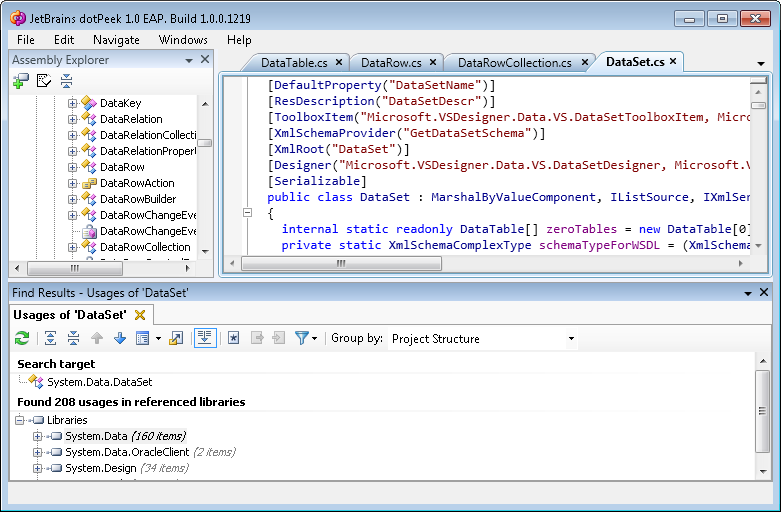Click the Assembly Explorer horizontal scrollbar thumb
This screenshot has height=512, width=781.
coord(75,268)
